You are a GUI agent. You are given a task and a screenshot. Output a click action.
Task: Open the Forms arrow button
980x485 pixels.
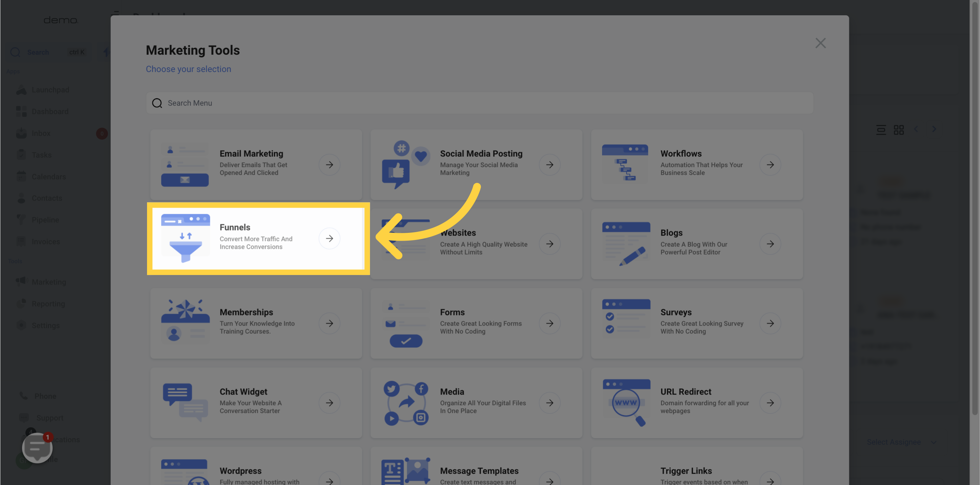[x=549, y=324]
